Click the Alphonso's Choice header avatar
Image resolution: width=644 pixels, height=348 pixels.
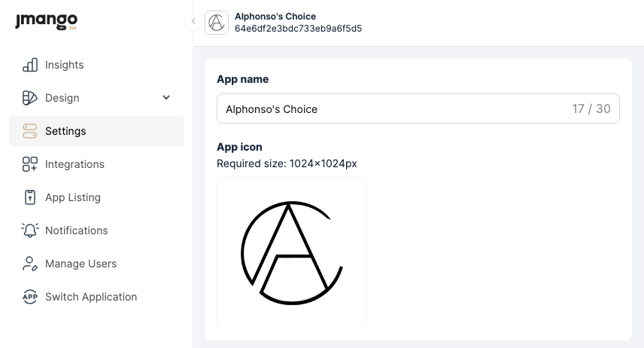click(217, 23)
